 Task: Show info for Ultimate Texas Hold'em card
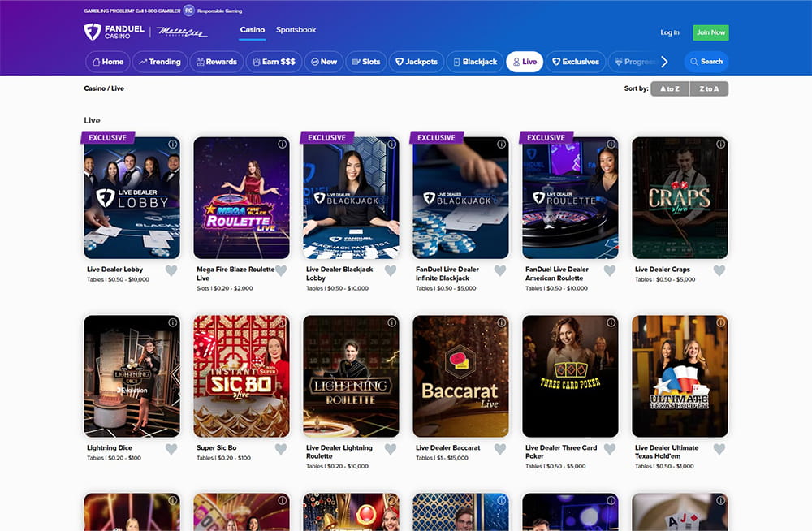(721, 322)
